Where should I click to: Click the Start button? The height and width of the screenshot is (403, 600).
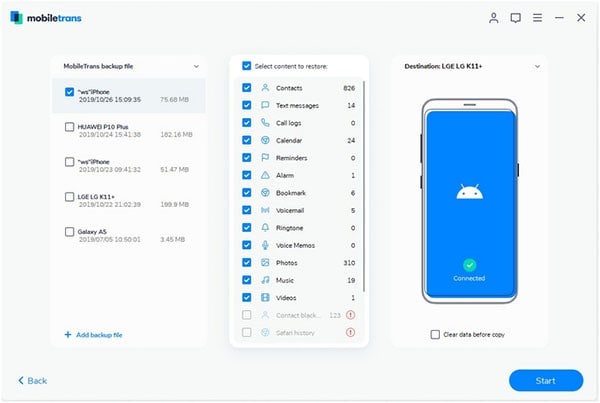click(x=545, y=380)
